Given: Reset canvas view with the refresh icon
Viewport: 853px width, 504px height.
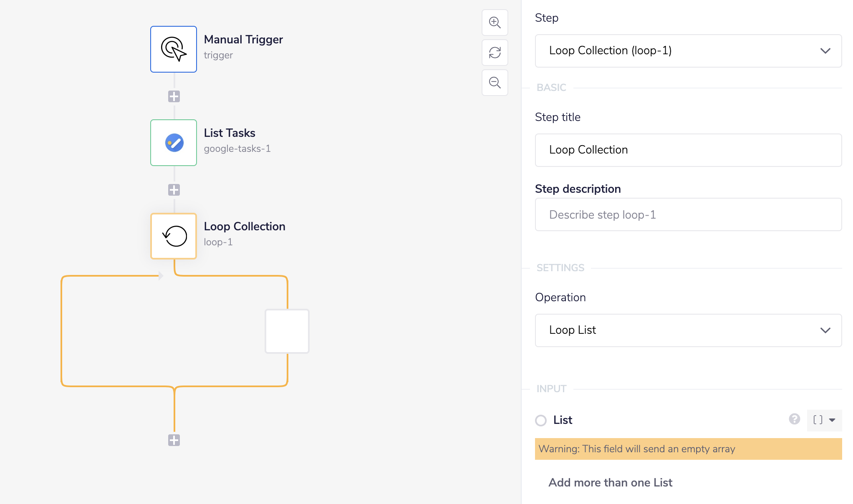Looking at the screenshot, I should (495, 53).
